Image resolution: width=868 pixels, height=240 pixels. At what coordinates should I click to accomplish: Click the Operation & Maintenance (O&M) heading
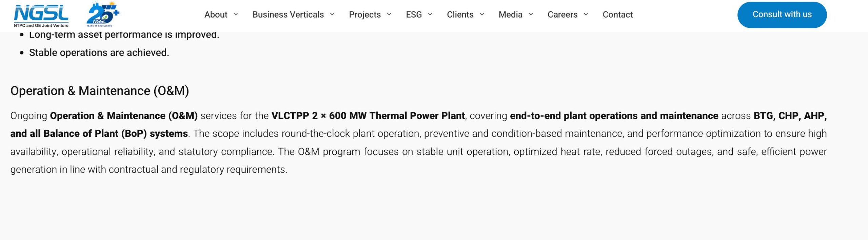click(100, 91)
